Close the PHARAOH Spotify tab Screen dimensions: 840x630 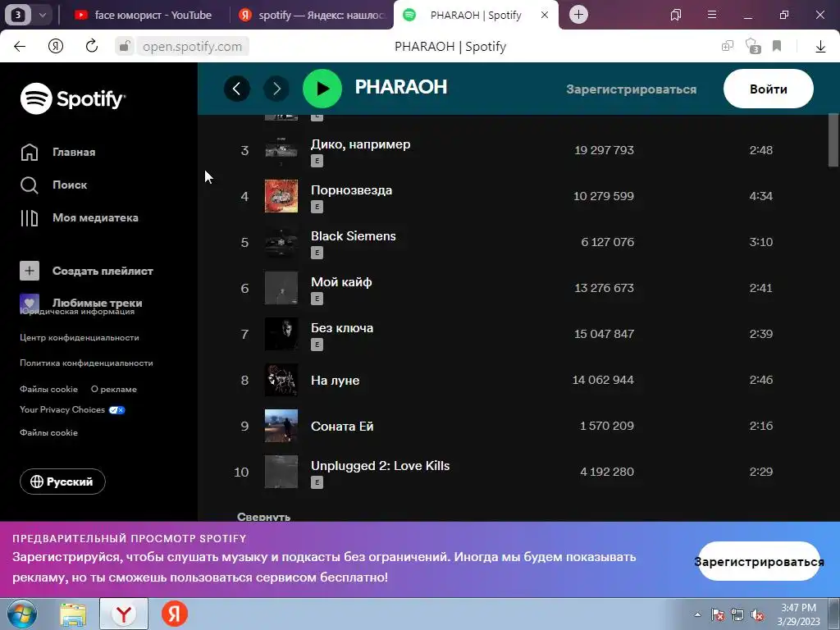[x=545, y=15]
